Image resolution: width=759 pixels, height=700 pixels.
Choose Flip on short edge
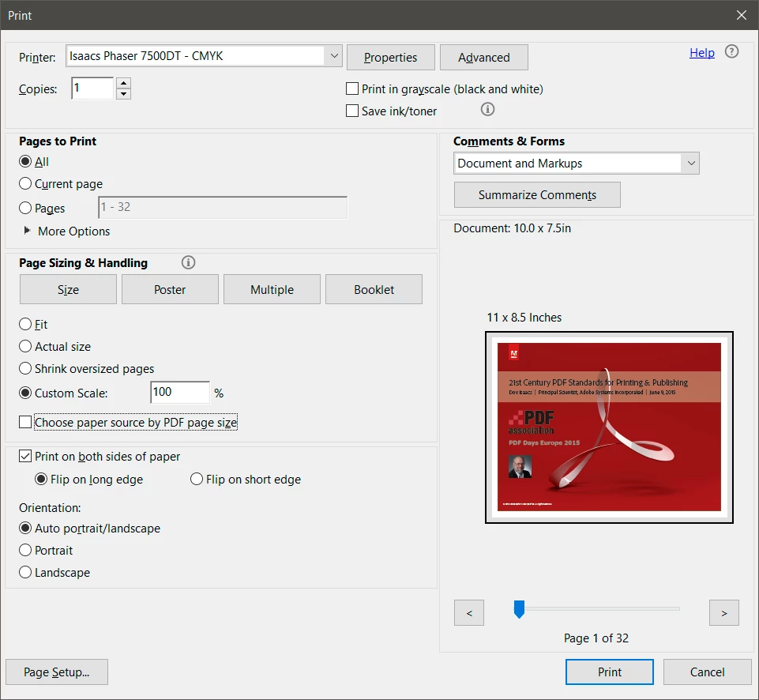[197, 480]
